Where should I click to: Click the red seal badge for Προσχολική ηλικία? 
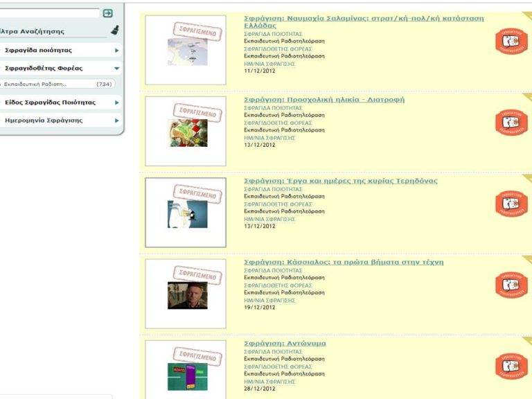[x=511, y=123]
